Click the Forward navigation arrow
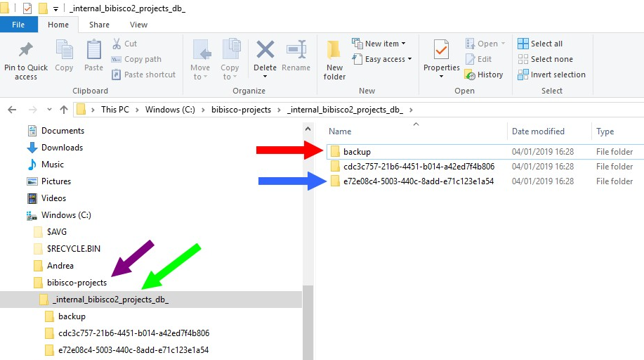Image resolution: width=644 pixels, height=360 pixels. pos(33,110)
